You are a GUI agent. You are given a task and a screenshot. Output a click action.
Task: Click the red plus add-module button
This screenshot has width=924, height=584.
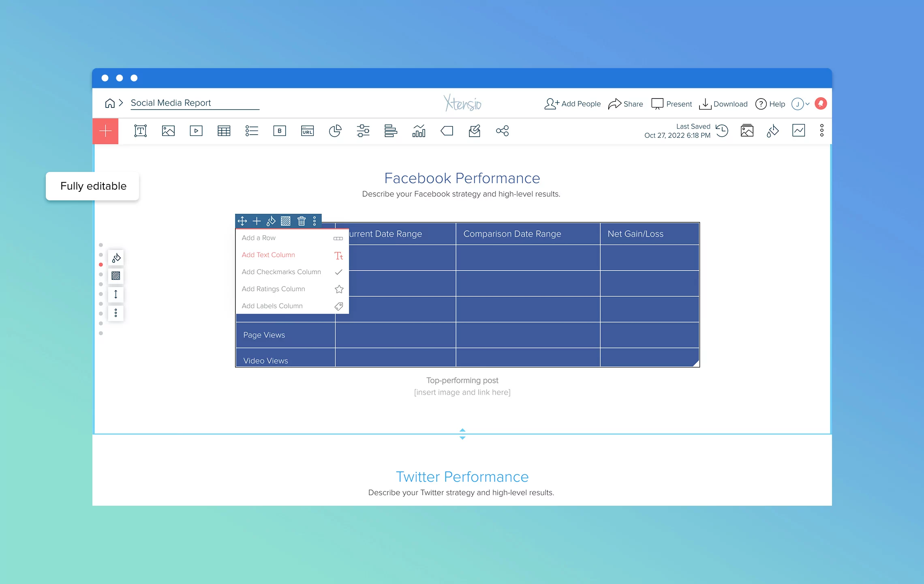[x=105, y=131]
